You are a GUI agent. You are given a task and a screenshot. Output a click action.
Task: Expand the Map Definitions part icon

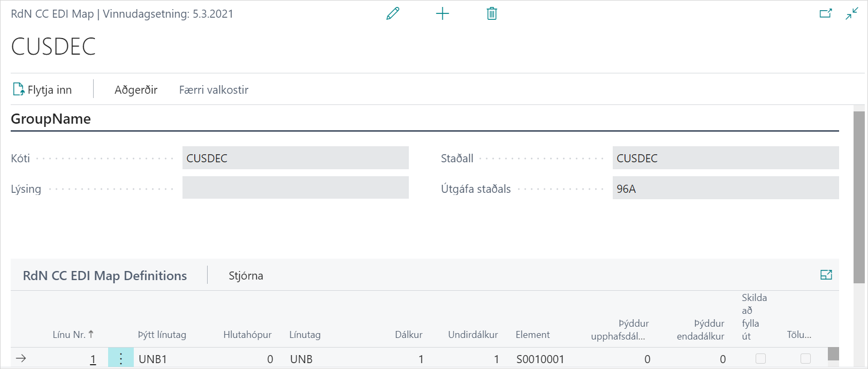coord(826,275)
